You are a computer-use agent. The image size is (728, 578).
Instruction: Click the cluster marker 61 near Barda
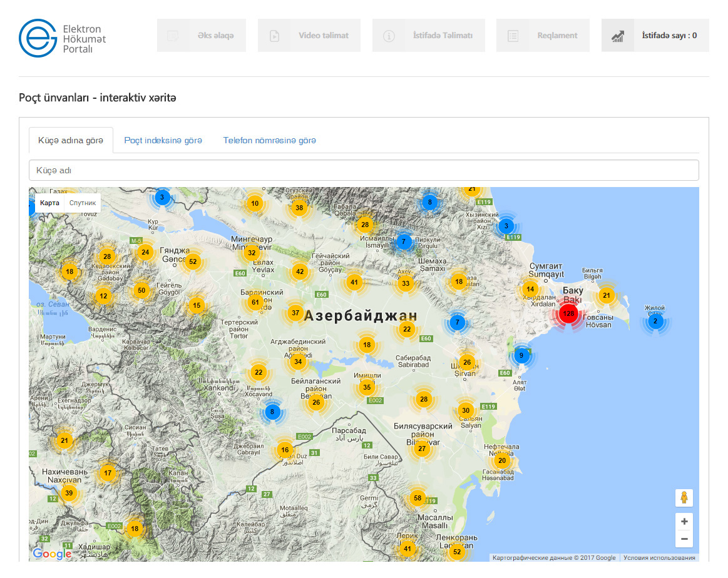pyautogui.click(x=255, y=303)
